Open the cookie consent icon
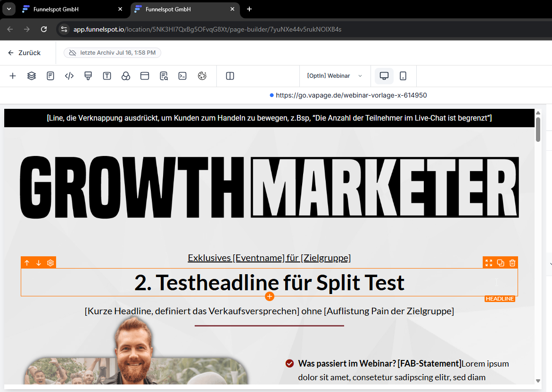The height and width of the screenshot is (392, 552). tap(202, 76)
